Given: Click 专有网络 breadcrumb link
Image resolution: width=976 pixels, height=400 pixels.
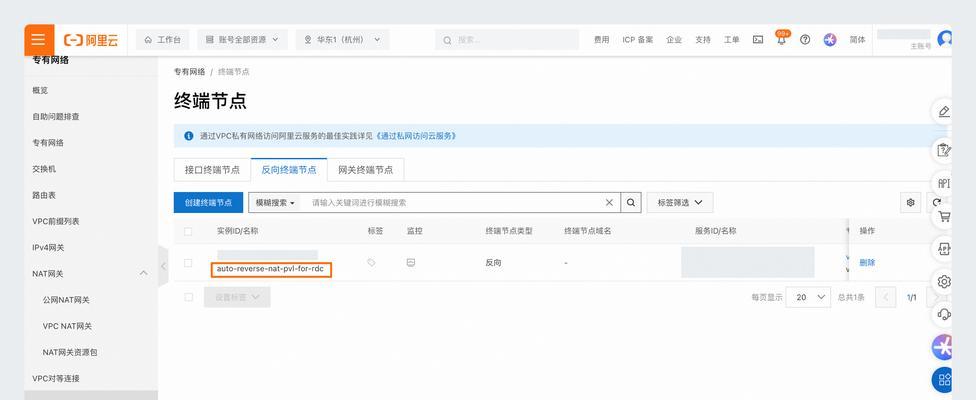Looking at the screenshot, I should pos(189,72).
